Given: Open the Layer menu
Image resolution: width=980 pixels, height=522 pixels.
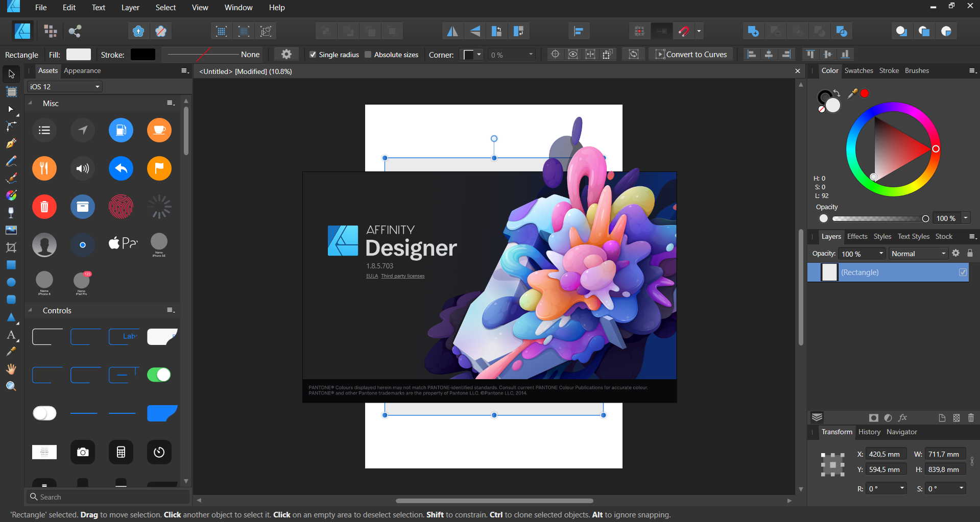Looking at the screenshot, I should point(130,8).
